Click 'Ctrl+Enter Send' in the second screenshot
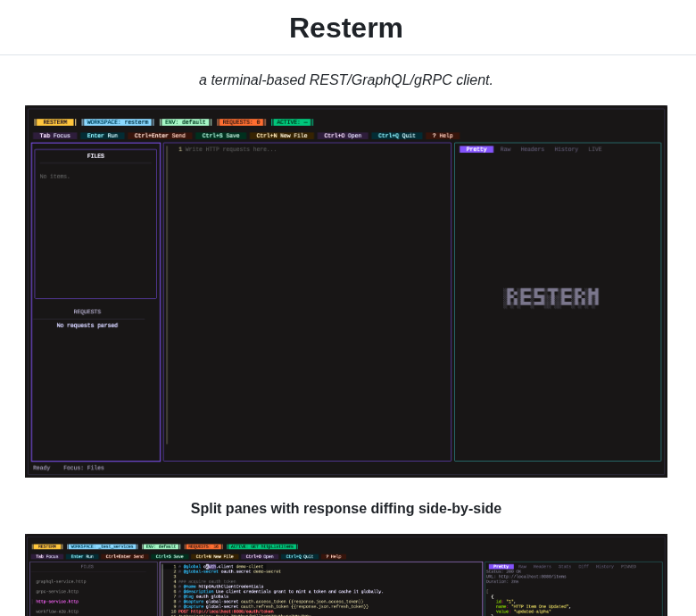This screenshot has width=696, height=616. [x=125, y=556]
